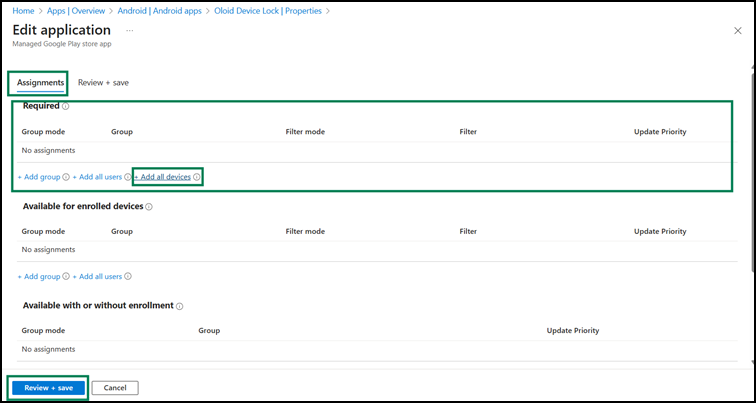Open the ellipsis menu beside Edit application
756x403 pixels.
tap(129, 30)
